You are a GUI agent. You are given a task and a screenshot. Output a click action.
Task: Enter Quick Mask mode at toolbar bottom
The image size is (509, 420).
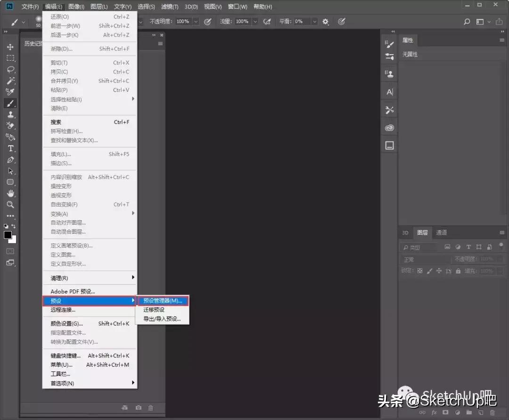point(10,251)
